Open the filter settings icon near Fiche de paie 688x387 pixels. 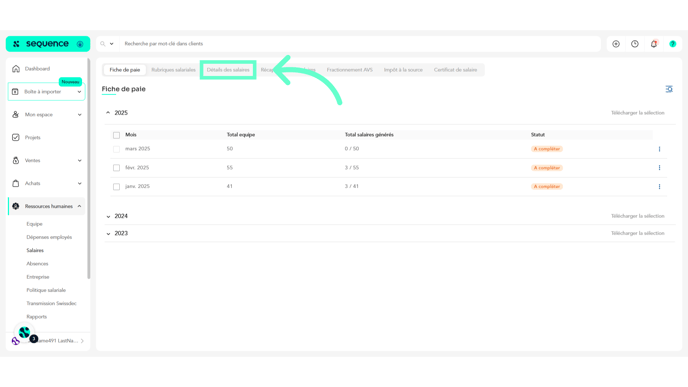coord(669,89)
